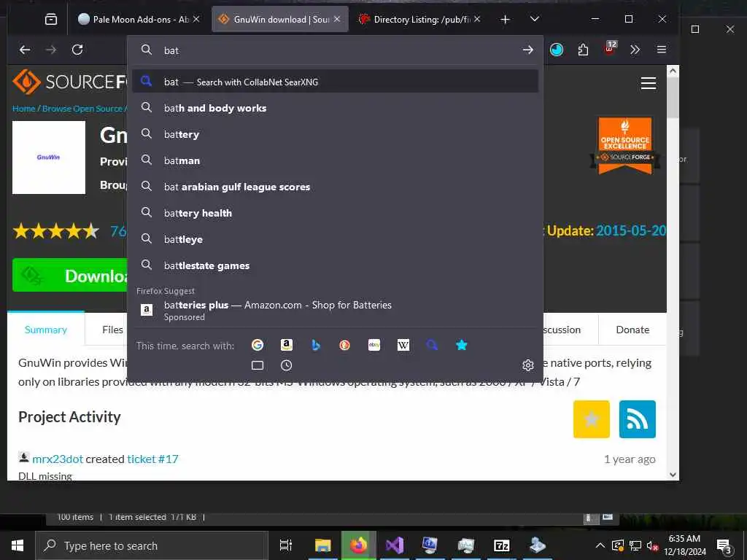Click the page vertical scrollbar thumb

[673, 98]
